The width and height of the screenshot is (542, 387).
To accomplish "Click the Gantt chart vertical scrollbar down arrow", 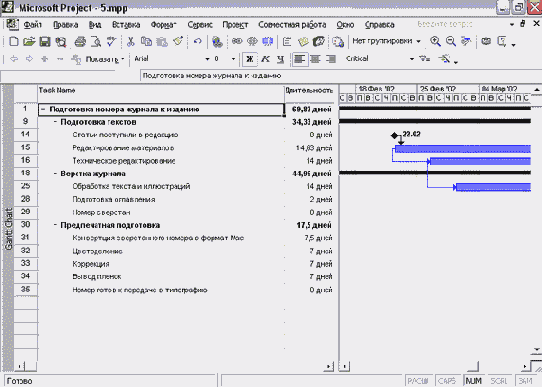I will point(536,349).
